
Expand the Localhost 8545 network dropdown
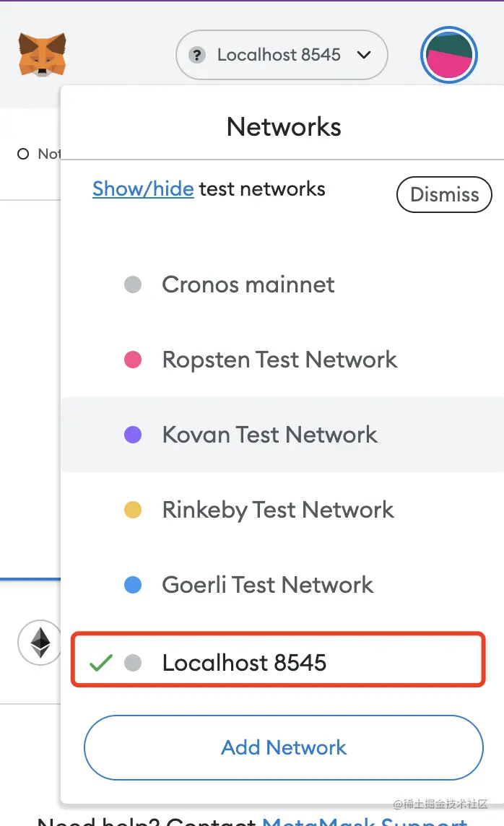[x=279, y=55]
